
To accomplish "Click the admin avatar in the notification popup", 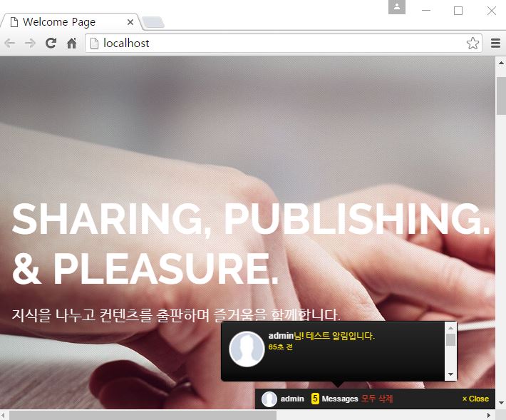I will (247, 349).
